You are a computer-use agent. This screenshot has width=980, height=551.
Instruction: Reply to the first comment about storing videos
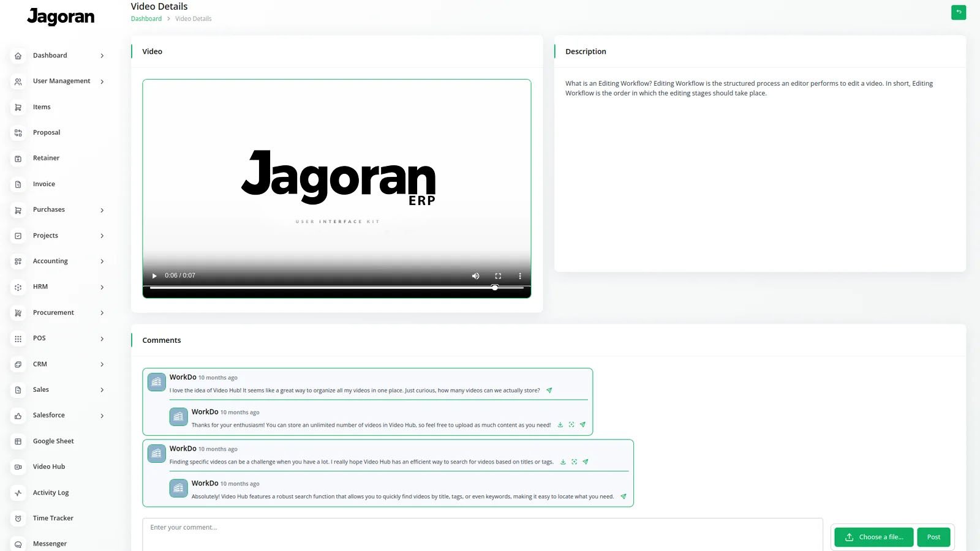pos(549,391)
